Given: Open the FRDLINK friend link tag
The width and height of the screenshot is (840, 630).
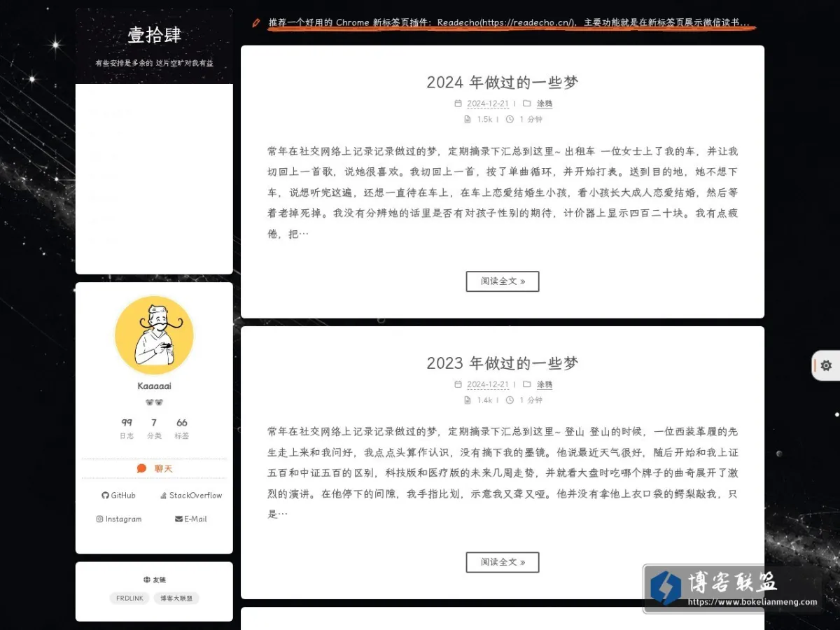Looking at the screenshot, I should 129,598.
